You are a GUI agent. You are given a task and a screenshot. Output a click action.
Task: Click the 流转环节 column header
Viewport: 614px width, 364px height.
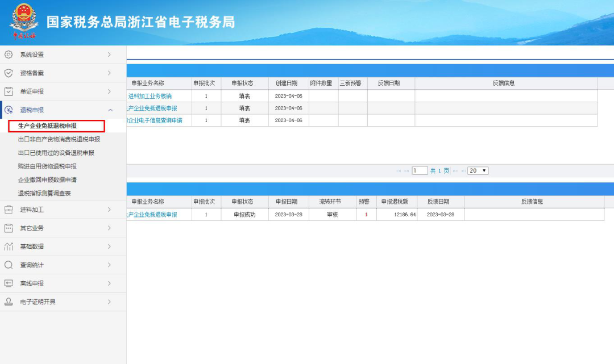(x=330, y=202)
